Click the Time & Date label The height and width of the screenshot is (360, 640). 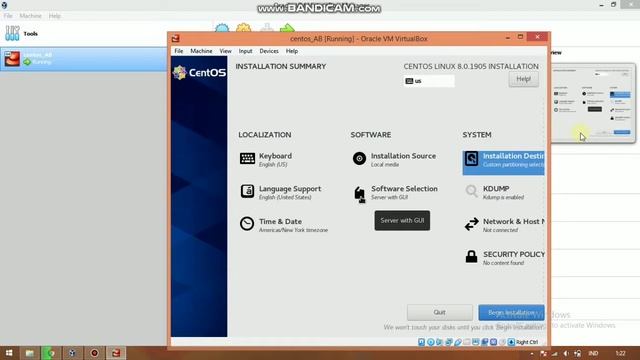[x=280, y=221]
